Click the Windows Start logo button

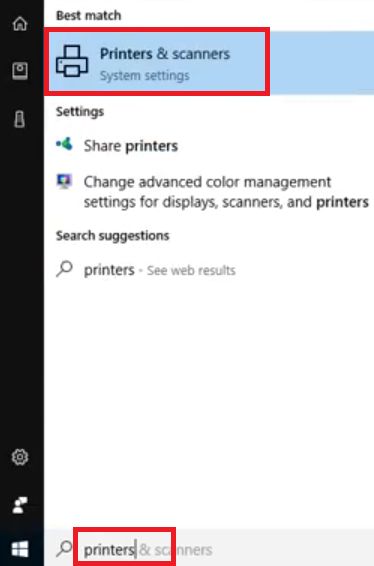(20, 549)
